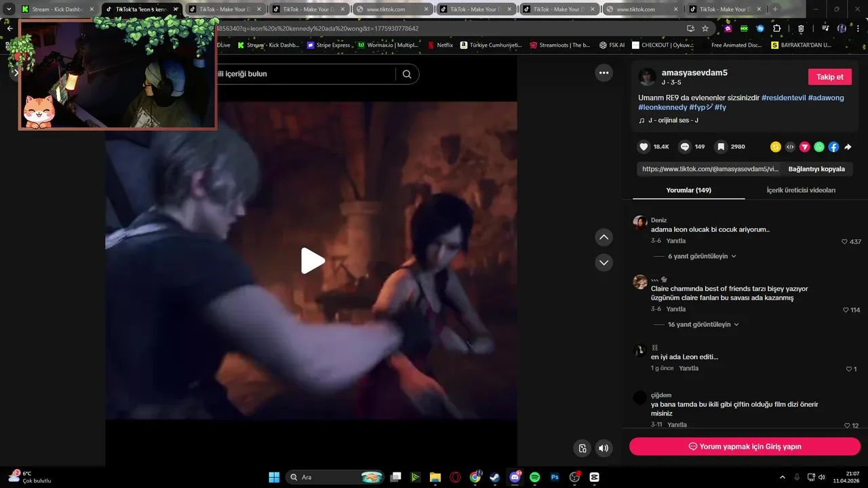Open amasyasevdam5 profile username
This screenshot has width=868, height=488.
[694, 73]
